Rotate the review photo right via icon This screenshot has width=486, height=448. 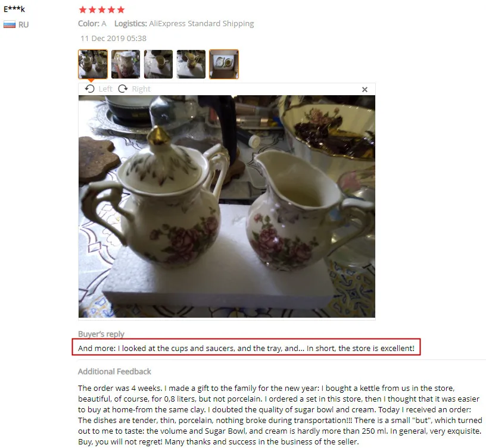[123, 89]
